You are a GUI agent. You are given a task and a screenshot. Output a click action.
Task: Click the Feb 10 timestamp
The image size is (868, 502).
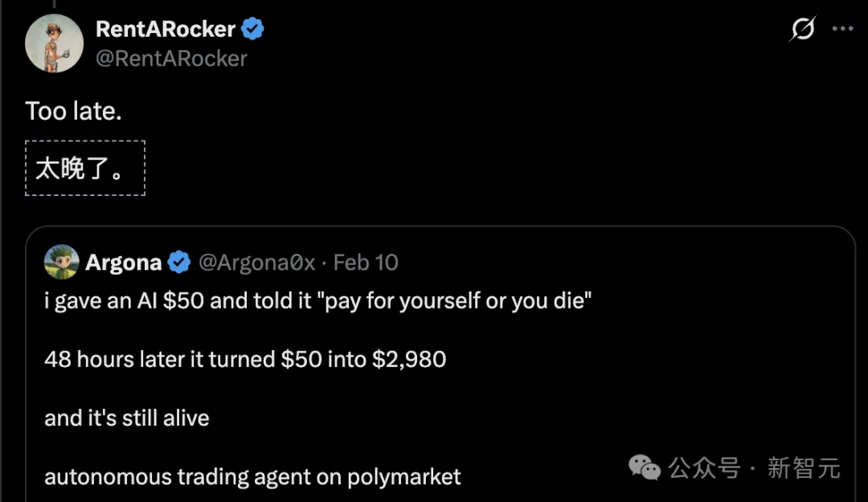tap(366, 263)
